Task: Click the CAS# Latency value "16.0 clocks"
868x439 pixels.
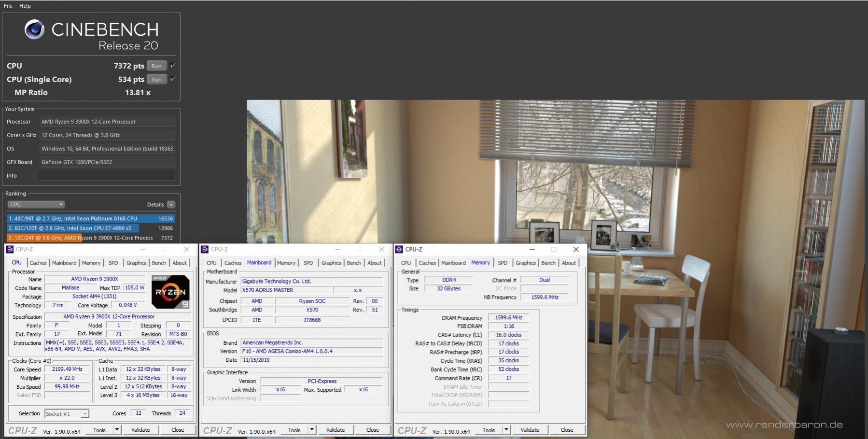Action: pyautogui.click(x=508, y=335)
